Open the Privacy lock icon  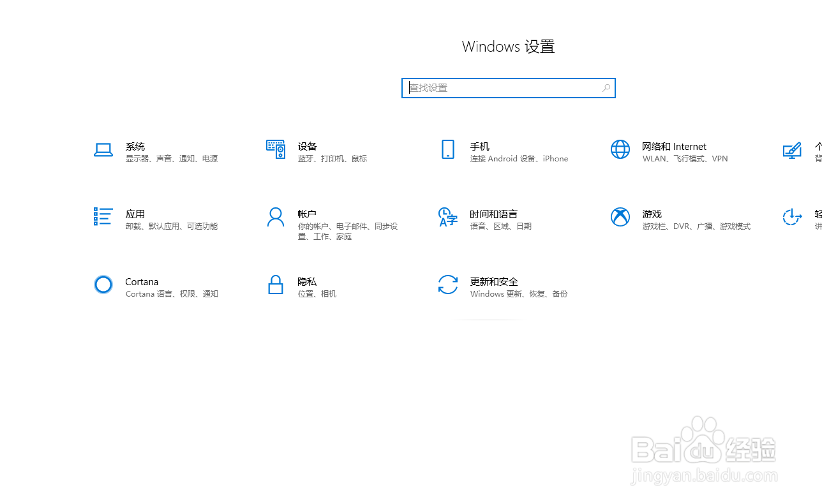(x=276, y=285)
